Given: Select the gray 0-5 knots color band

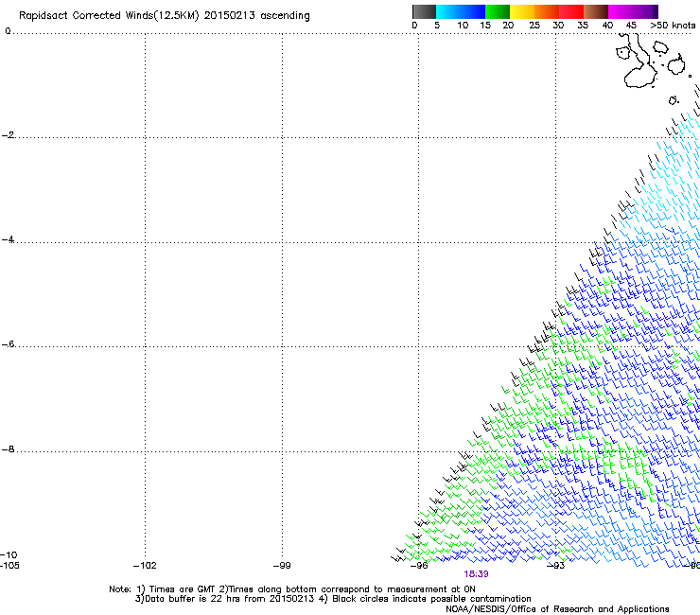Looking at the screenshot, I should coord(424,11).
